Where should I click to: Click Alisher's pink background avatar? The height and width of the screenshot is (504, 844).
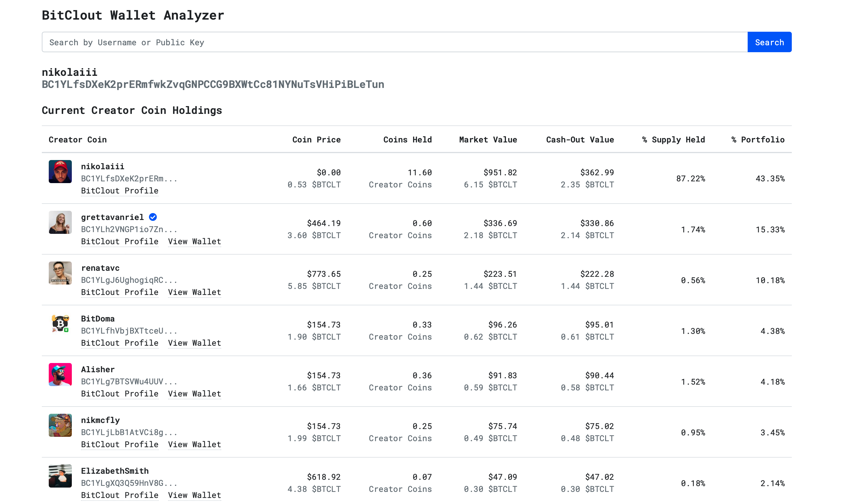tap(60, 374)
